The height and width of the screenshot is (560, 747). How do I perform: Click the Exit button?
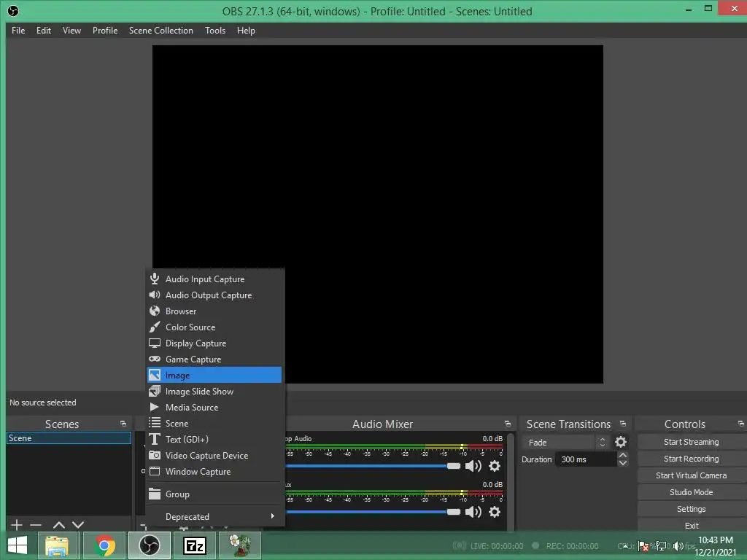pyautogui.click(x=692, y=525)
